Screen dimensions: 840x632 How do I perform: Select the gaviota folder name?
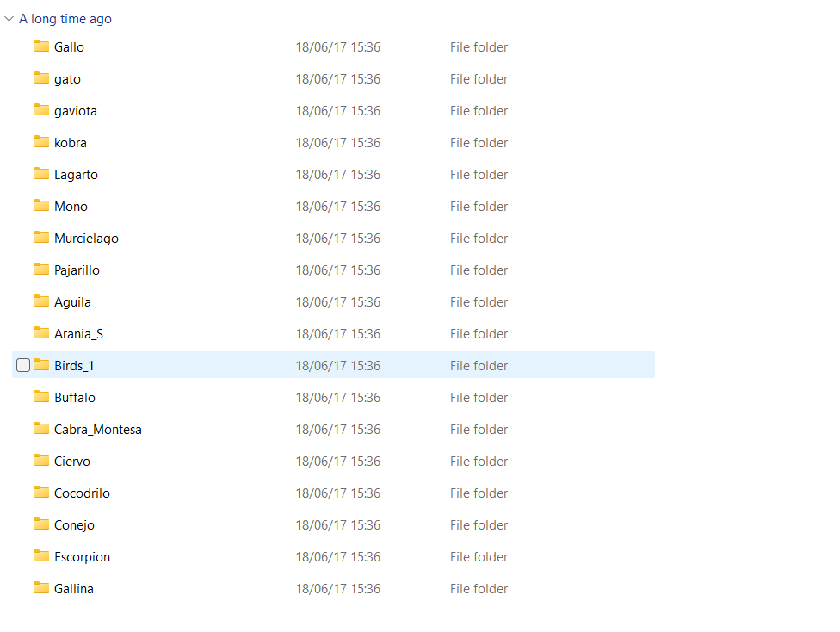click(x=75, y=111)
